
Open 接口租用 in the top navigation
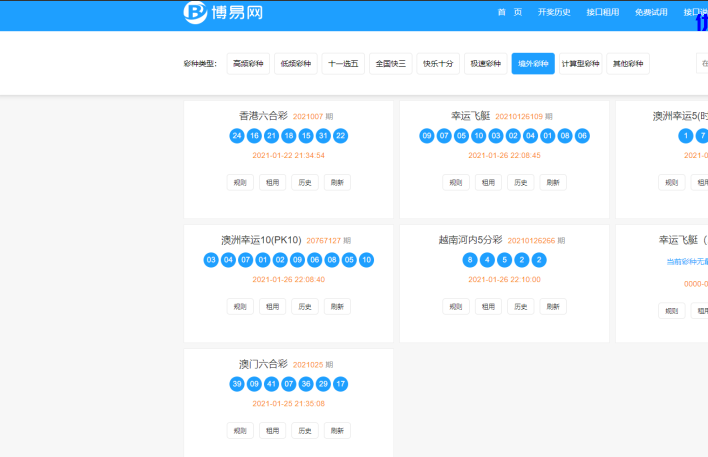coord(602,12)
